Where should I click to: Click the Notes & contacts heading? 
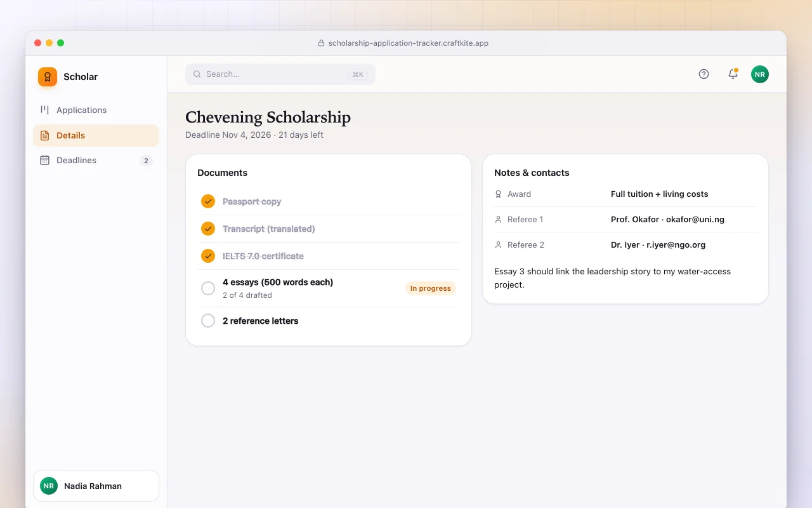(532, 173)
